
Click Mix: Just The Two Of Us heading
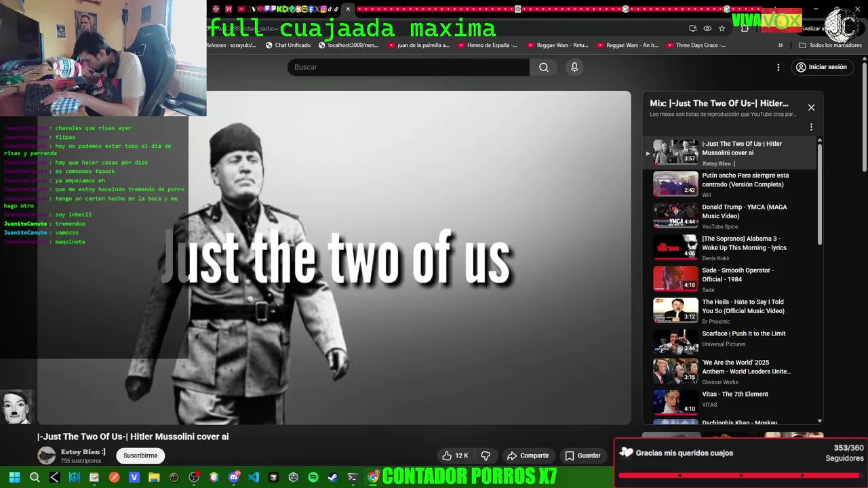[x=719, y=103]
